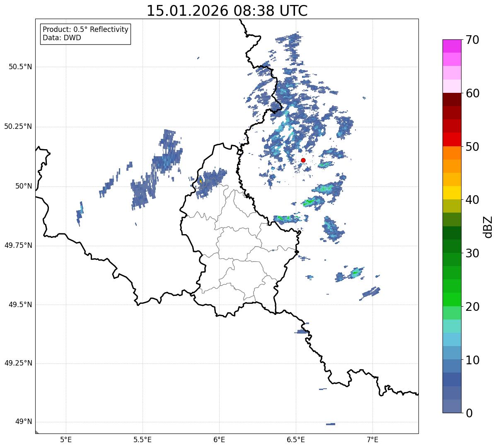Click the '49.75°N' latitude label
Screen dimensions: 498x448
click(x=18, y=245)
